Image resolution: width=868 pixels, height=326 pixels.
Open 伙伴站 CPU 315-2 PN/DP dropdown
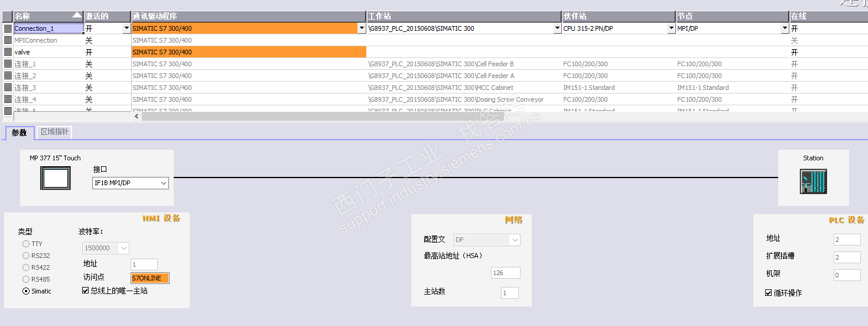[671, 28]
